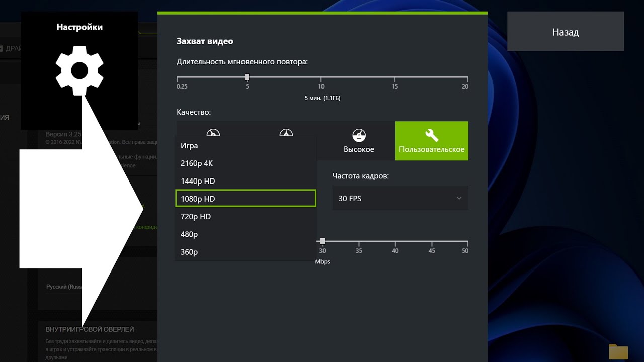Choose 480p resolution
The image size is (644, 362).
click(246, 234)
